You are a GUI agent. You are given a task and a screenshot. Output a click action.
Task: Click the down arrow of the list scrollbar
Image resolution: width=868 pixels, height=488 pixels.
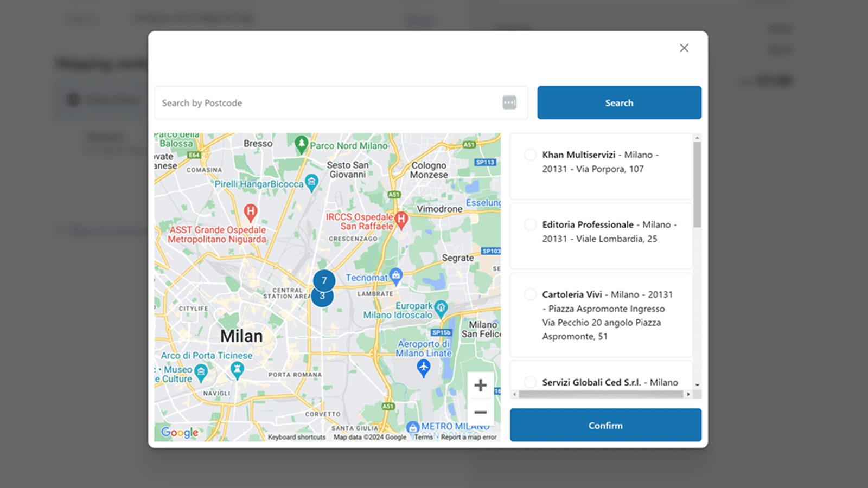click(x=697, y=385)
